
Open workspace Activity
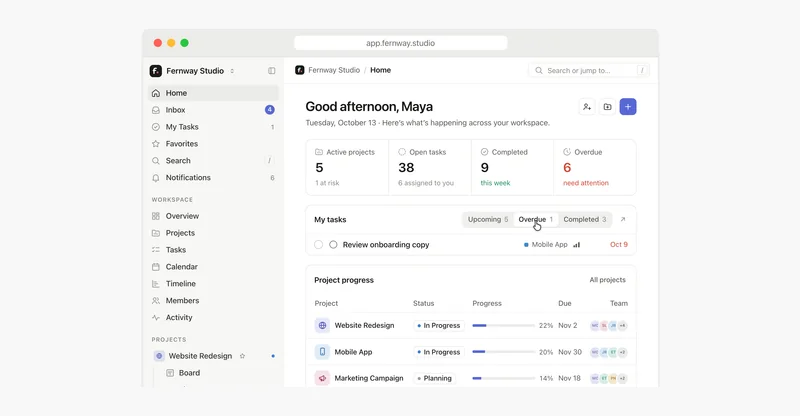(x=213, y=317)
